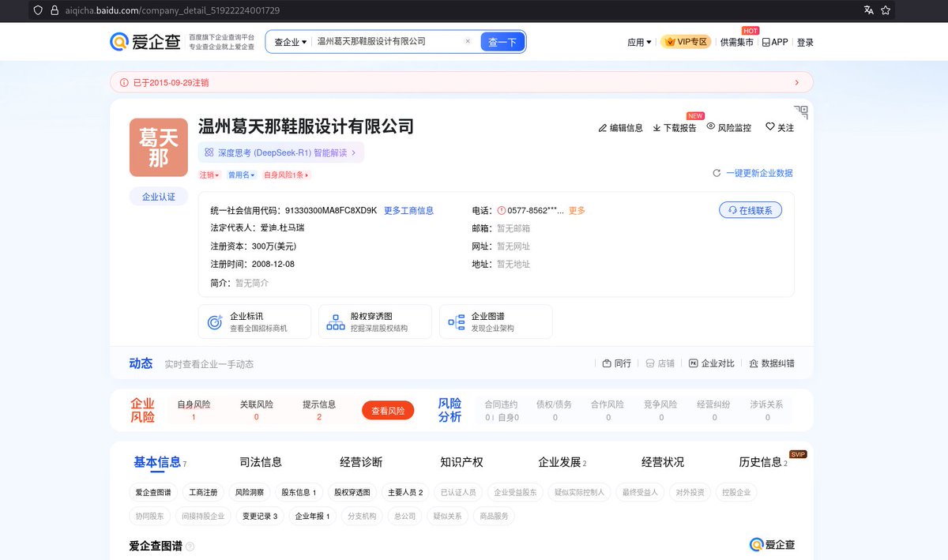Start 在线联系 online chat
The width and height of the screenshot is (948, 560).
coord(750,210)
